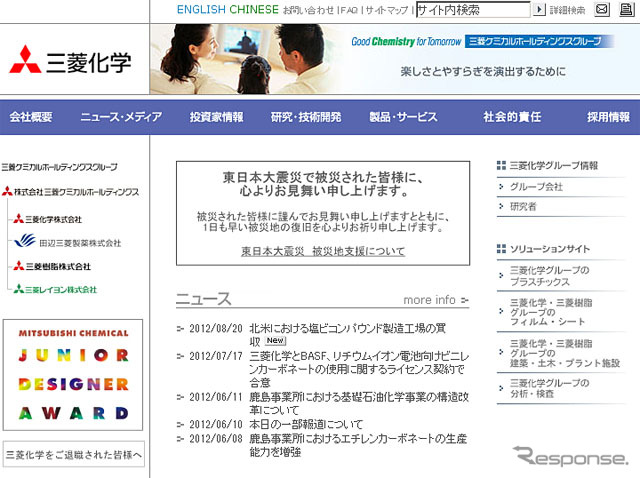Screen dimensions: 640x478
Task: Click the arrow bullet beside 研究者
Action: point(501,206)
